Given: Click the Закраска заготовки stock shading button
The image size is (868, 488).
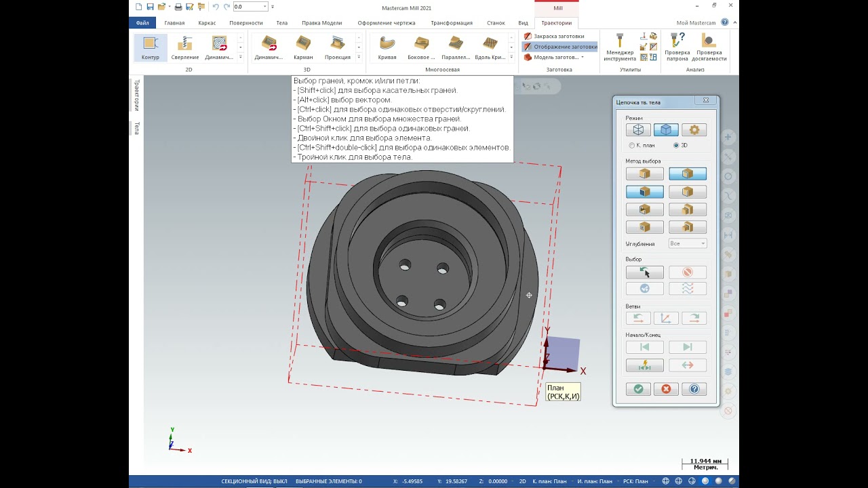Looking at the screenshot, I should (553, 36).
